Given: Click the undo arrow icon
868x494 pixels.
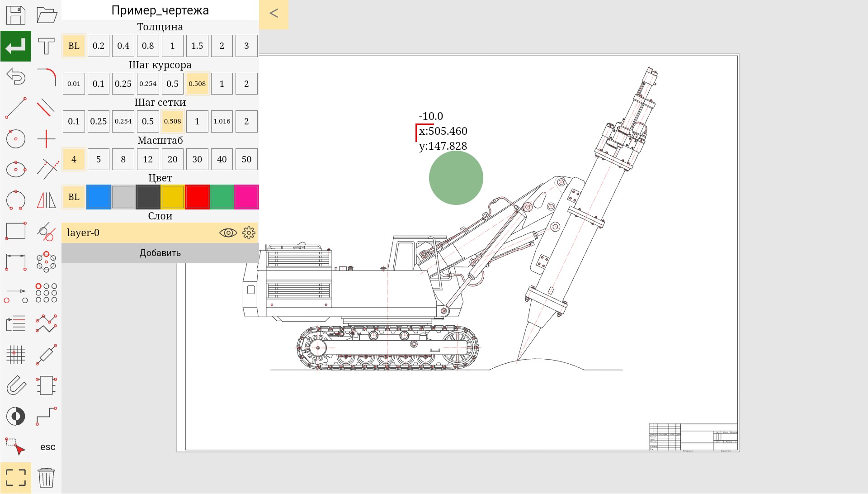Looking at the screenshot, I should [x=16, y=76].
